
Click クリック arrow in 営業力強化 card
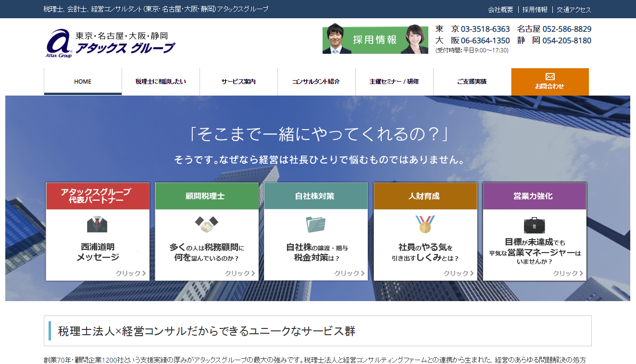click(568, 273)
